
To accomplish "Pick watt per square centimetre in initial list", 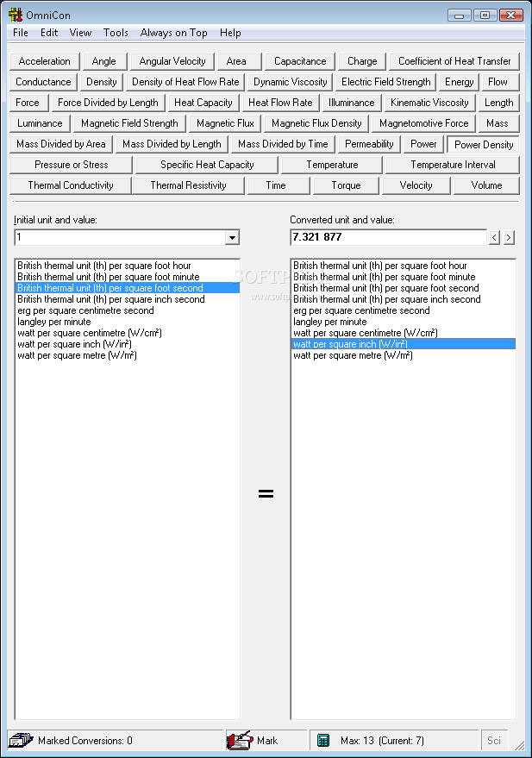I will pos(127,333).
